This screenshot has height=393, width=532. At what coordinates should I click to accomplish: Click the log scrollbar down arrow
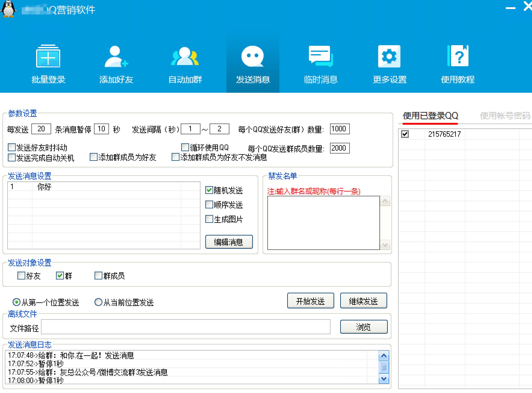[384, 379]
